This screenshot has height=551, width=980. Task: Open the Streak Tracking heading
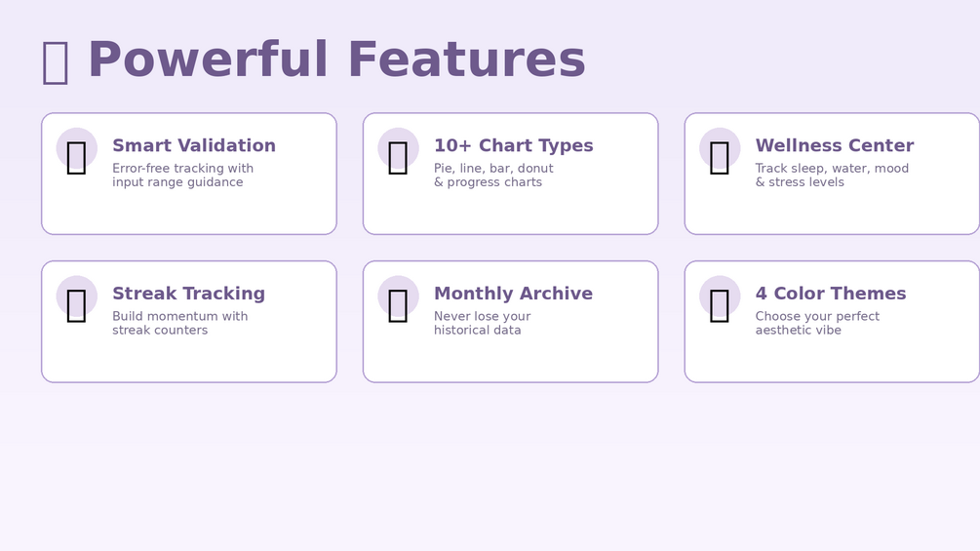click(x=188, y=295)
